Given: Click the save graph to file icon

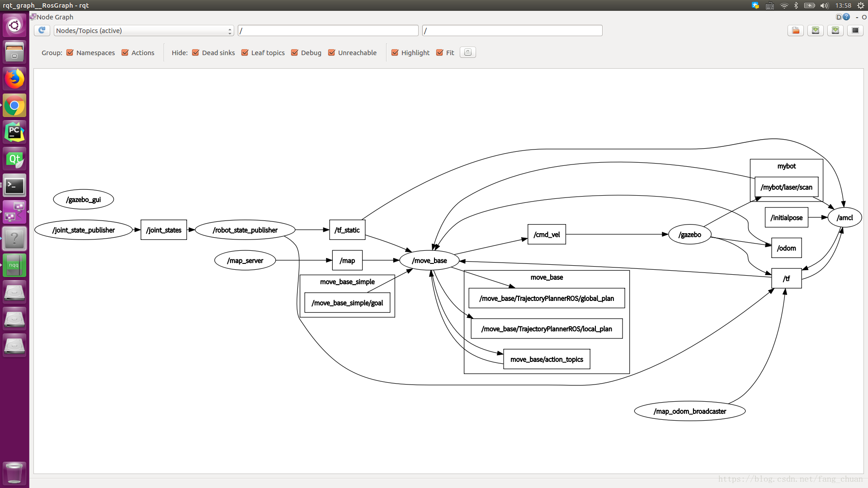Looking at the screenshot, I should click(816, 30).
